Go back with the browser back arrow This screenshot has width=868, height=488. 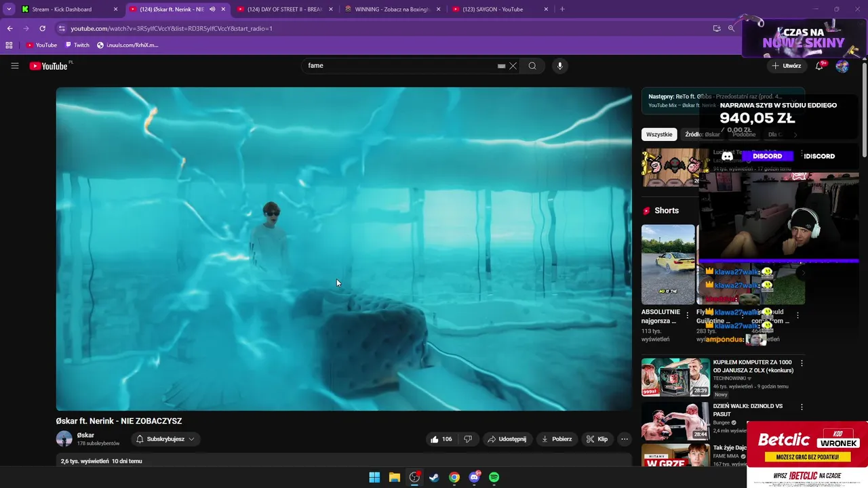pos(9,28)
